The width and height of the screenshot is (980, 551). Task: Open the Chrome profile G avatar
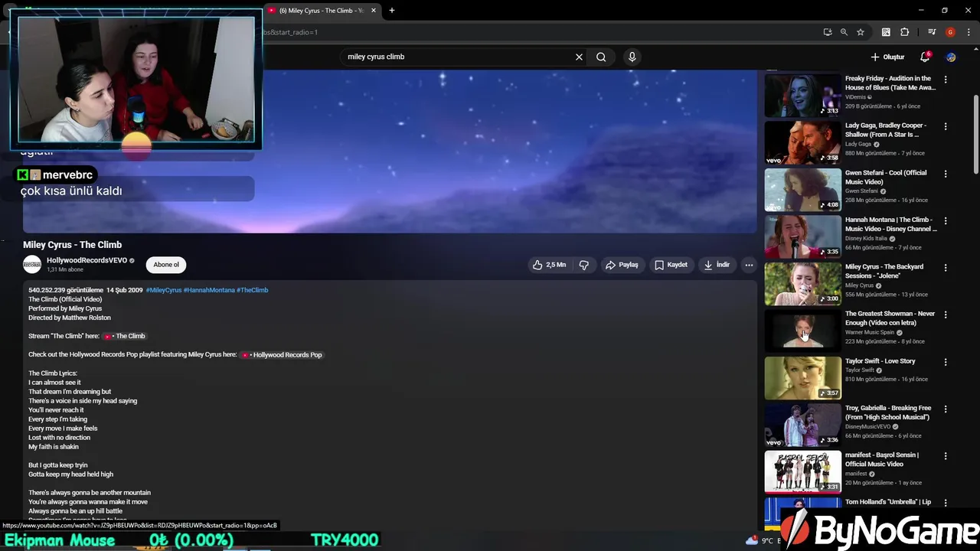(950, 32)
